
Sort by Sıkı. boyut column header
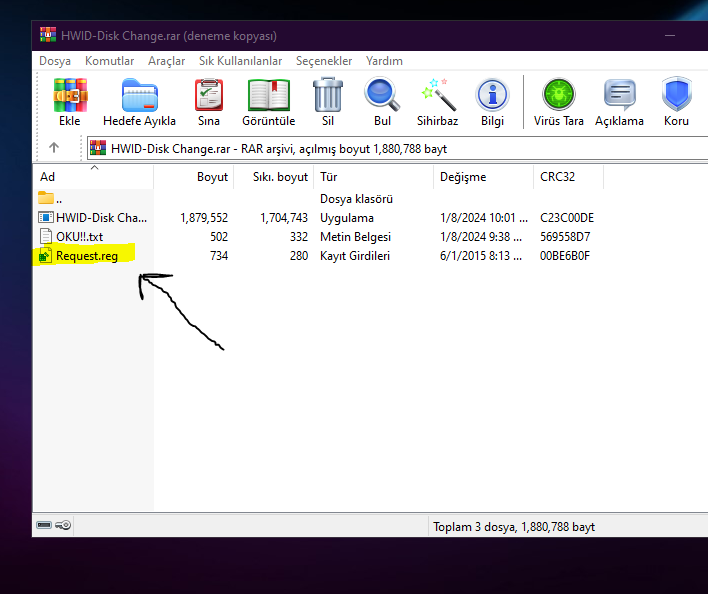(274, 176)
